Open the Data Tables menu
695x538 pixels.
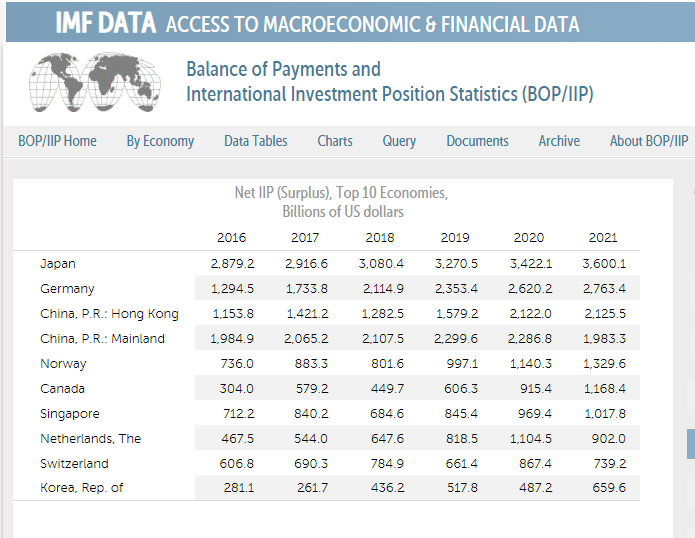click(255, 141)
